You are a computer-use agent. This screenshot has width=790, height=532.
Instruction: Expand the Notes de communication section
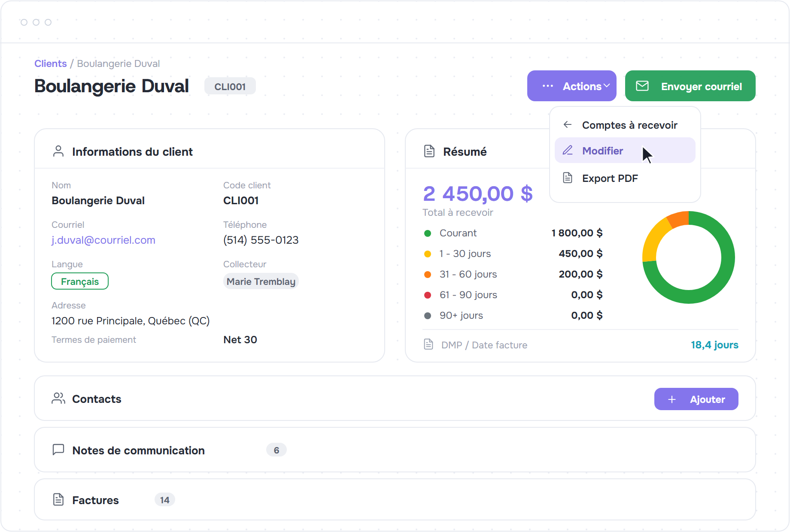(395, 450)
